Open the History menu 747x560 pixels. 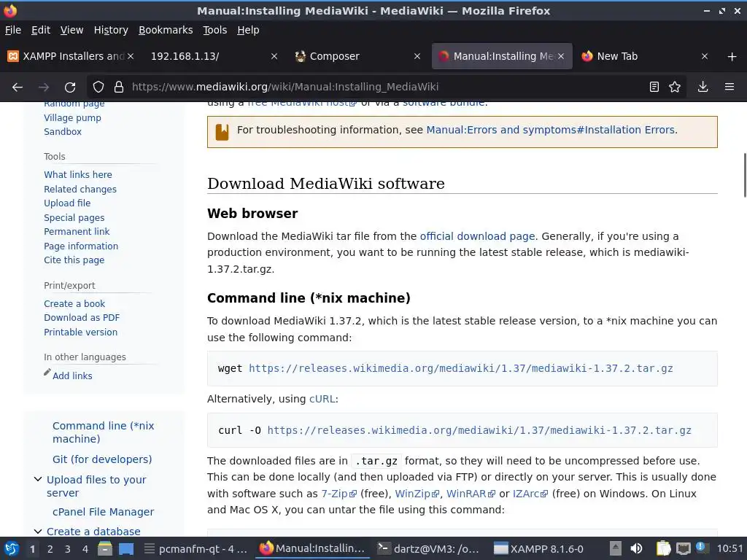click(x=111, y=30)
